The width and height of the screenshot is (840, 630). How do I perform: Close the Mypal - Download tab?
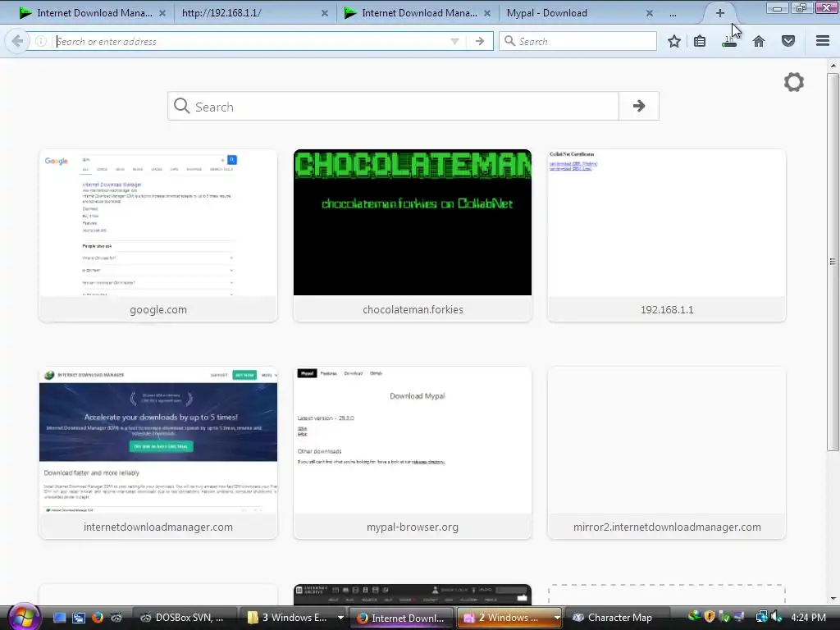[x=650, y=13]
